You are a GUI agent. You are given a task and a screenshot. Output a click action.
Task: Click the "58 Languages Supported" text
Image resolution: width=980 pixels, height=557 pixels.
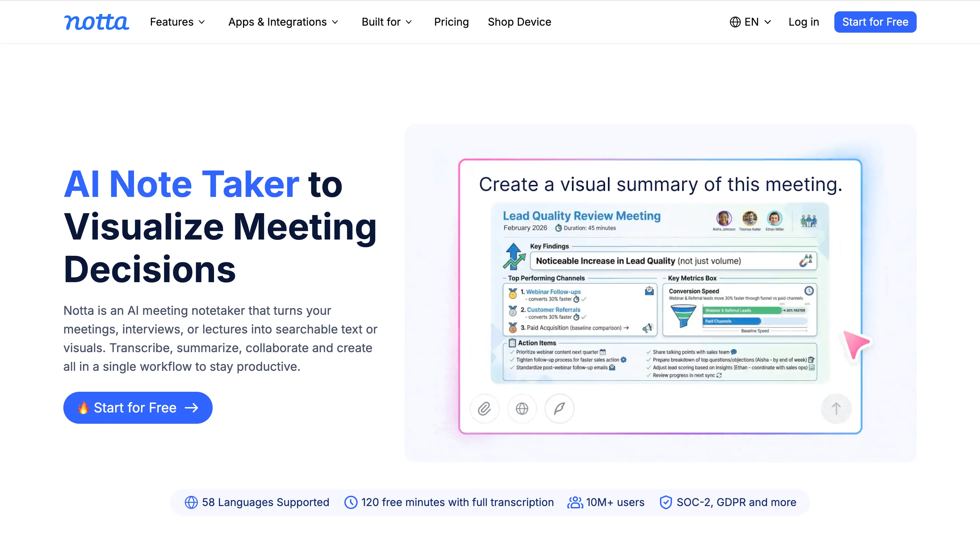coord(266,502)
